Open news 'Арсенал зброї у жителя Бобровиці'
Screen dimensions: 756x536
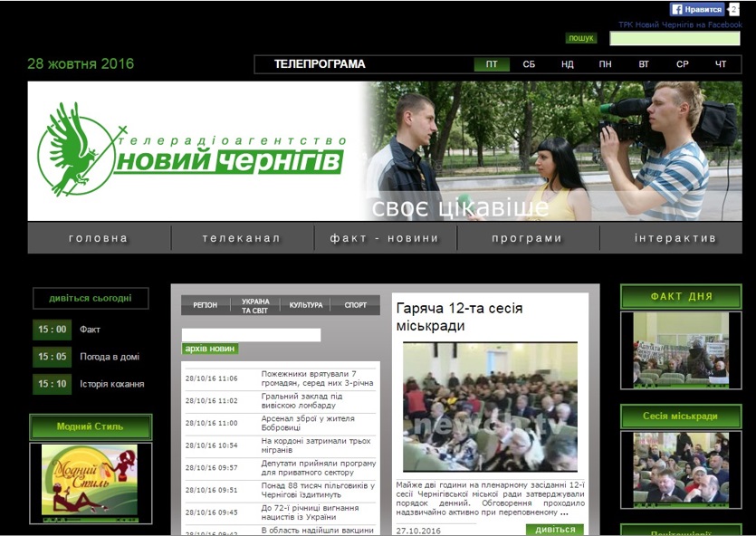click(x=308, y=423)
